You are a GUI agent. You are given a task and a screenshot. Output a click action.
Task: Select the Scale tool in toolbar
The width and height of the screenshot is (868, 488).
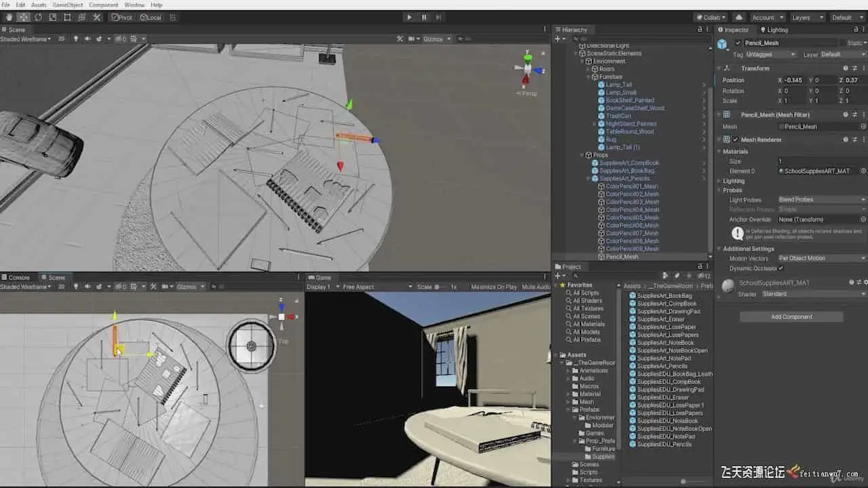[52, 17]
